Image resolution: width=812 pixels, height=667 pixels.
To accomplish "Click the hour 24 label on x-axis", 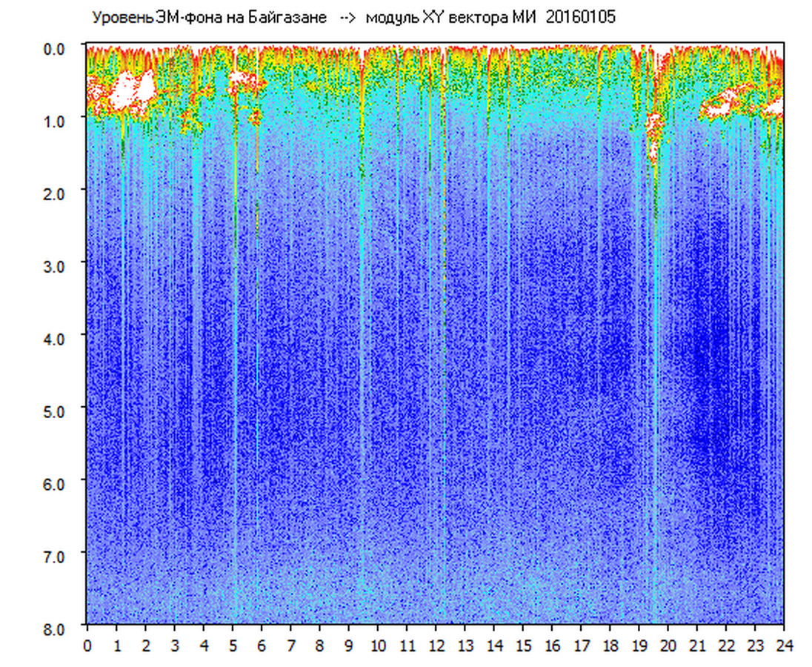I will tap(784, 646).
